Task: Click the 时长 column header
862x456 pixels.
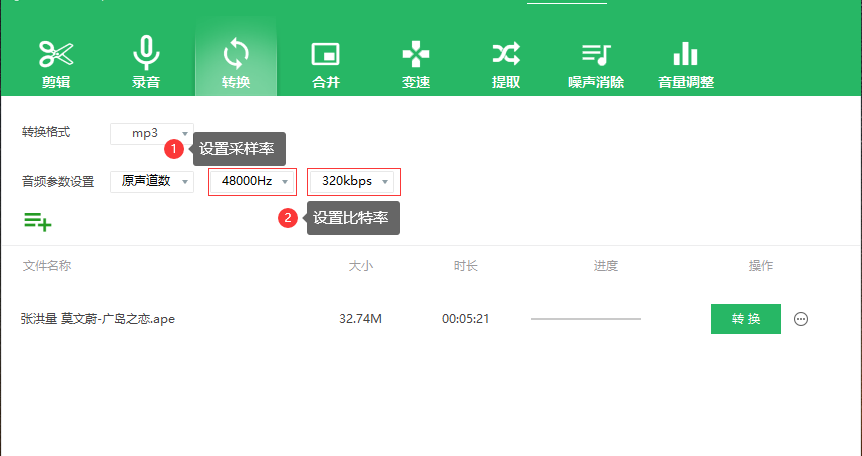Action: [x=466, y=266]
